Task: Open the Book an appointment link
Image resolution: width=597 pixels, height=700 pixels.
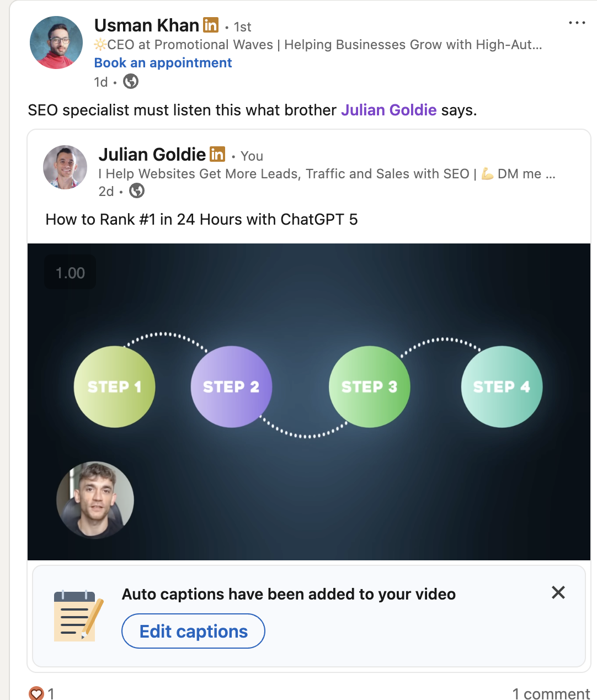Action: point(163,63)
